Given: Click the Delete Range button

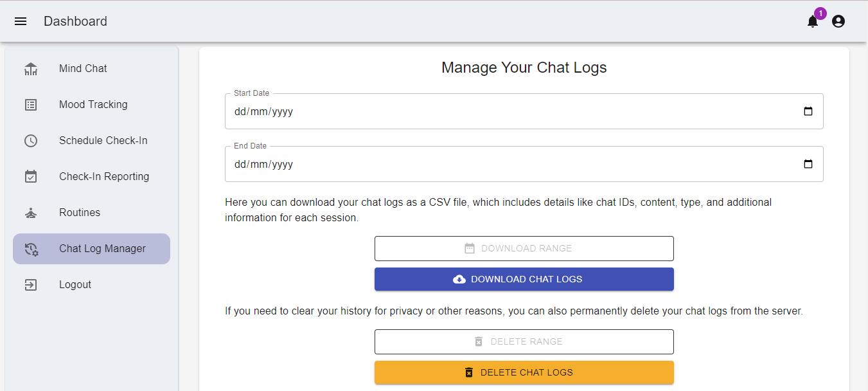Looking at the screenshot, I should point(524,341).
